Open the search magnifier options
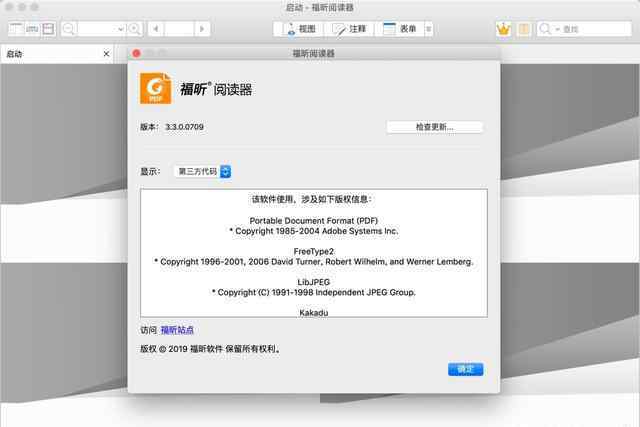The height and width of the screenshot is (427, 640). click(x=549, y=29)
